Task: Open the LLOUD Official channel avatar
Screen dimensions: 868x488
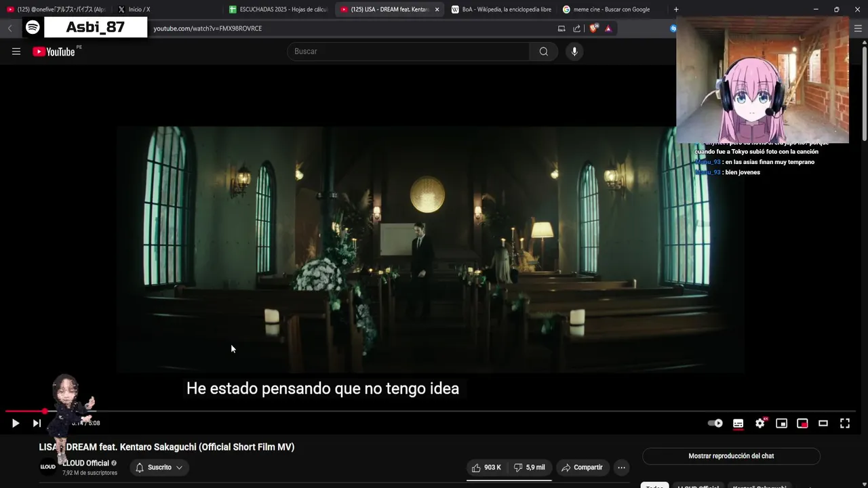Action: click(x=48, y=467)
